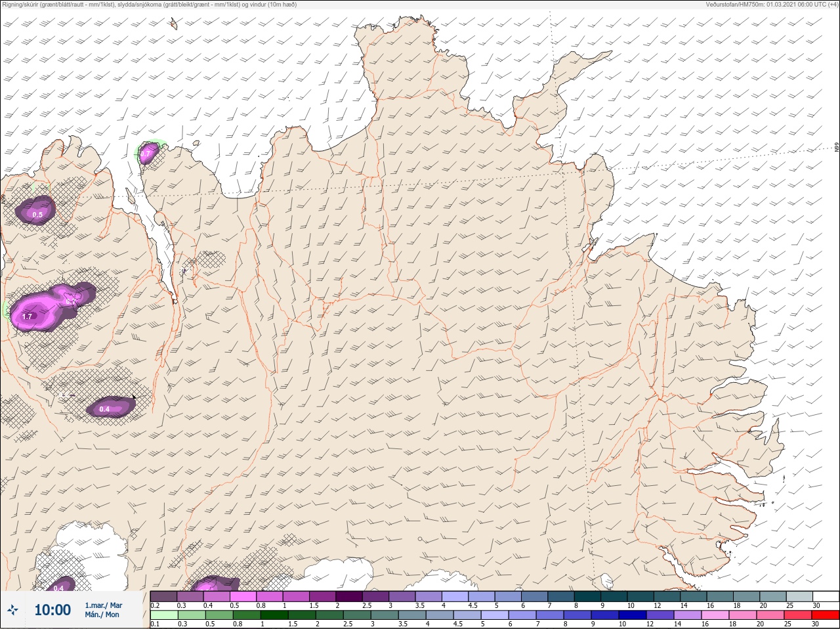Image resolution: width=840 pixels, height=629 pixels.
Task: Pick the bright pink swatch between 0.5 and 0.8 in upper legend
Action: [243, 596]
